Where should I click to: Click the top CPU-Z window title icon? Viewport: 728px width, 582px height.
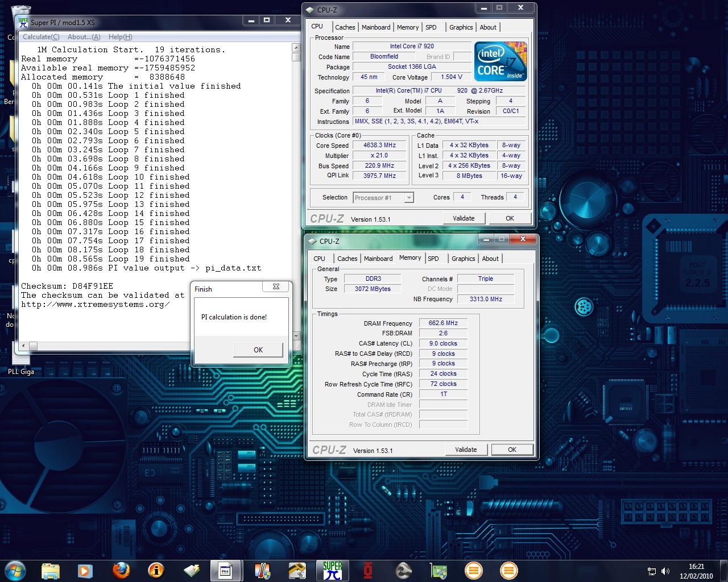point(310,10)
